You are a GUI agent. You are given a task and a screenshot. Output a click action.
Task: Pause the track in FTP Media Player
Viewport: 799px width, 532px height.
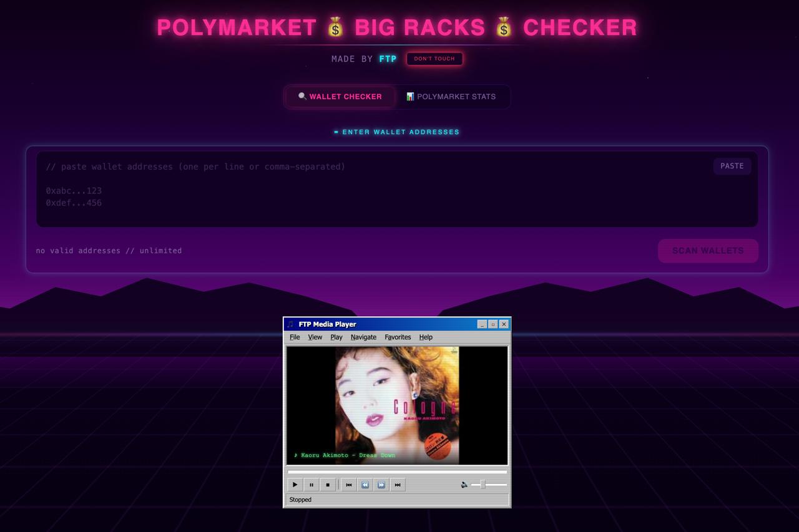point(311,485)
